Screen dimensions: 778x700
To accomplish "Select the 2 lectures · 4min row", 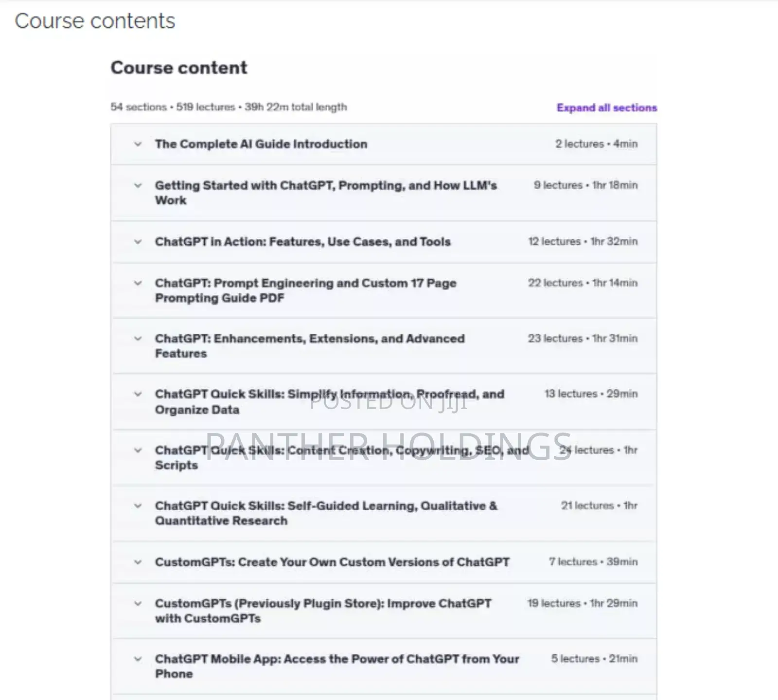I will coord(597,144).
